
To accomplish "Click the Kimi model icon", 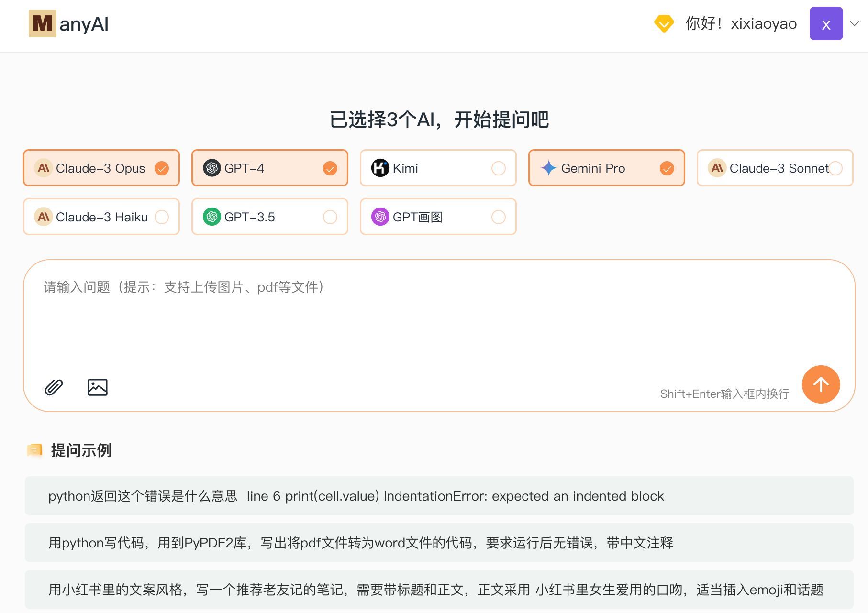I will coord(380,168).
